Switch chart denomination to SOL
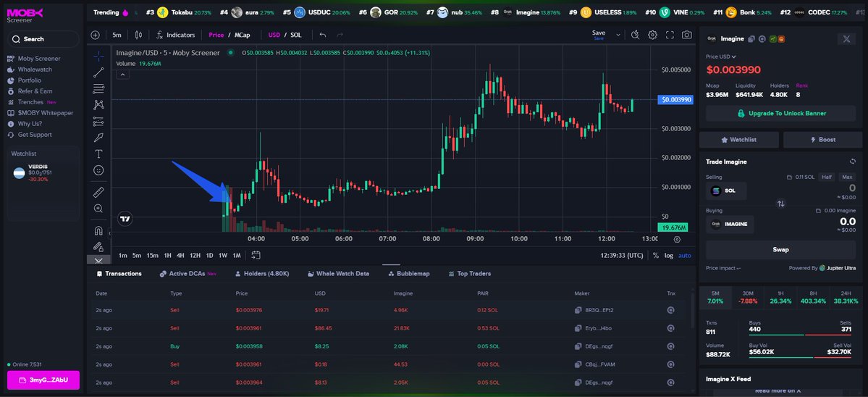 tap(296, 35)
